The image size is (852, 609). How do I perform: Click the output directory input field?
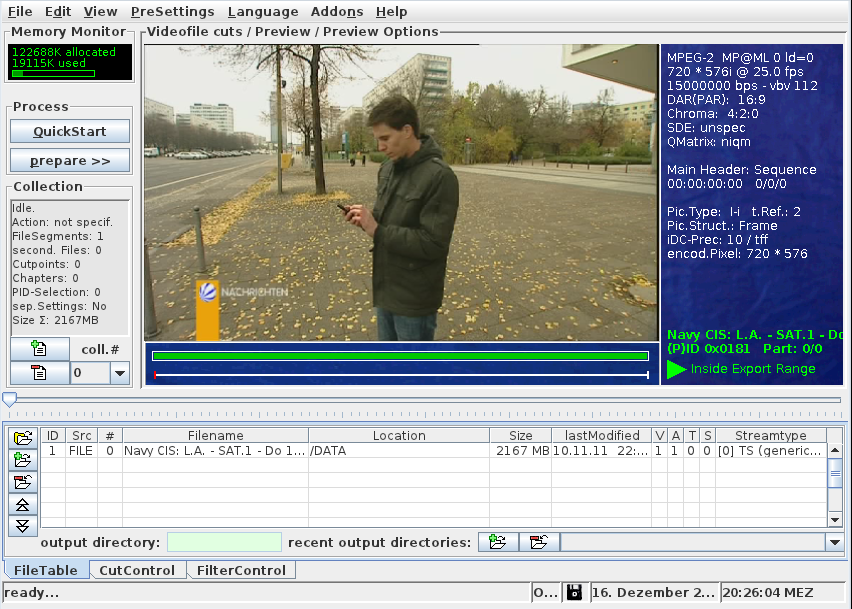tap(224, 542)
